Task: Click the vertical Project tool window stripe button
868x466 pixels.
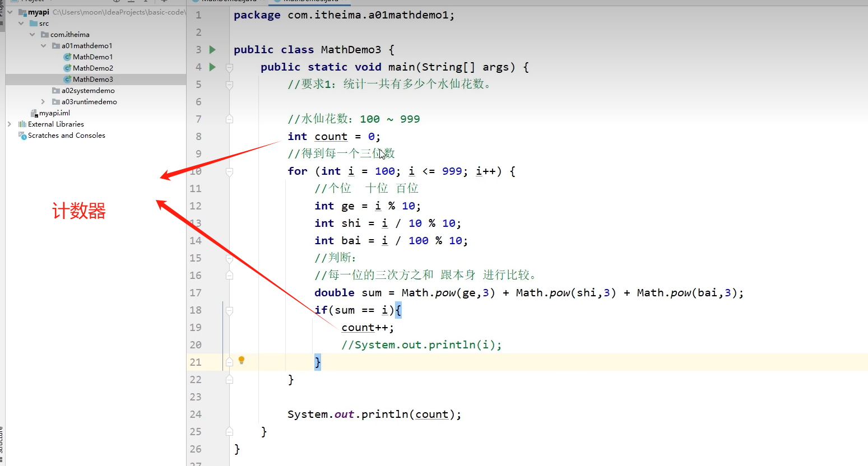Action: [3, 8]
